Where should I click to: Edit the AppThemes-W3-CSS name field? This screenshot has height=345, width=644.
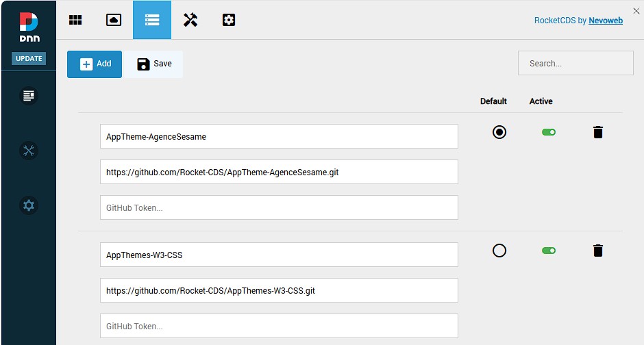279,255
